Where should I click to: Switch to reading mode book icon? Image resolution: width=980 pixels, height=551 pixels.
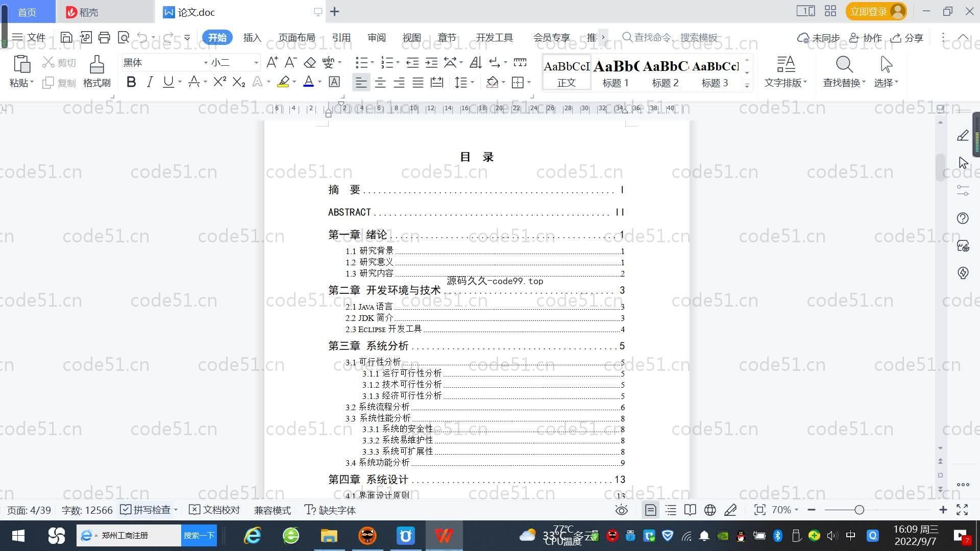pos(690,510)
